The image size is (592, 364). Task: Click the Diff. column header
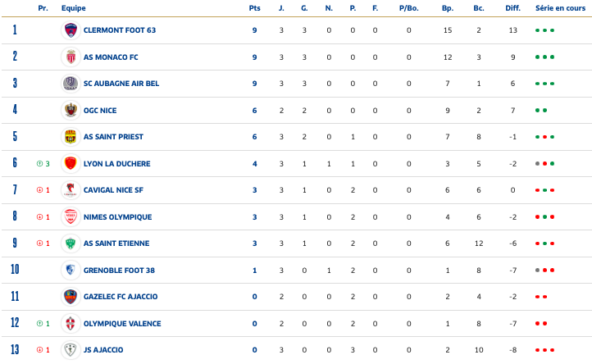point(512,8)
